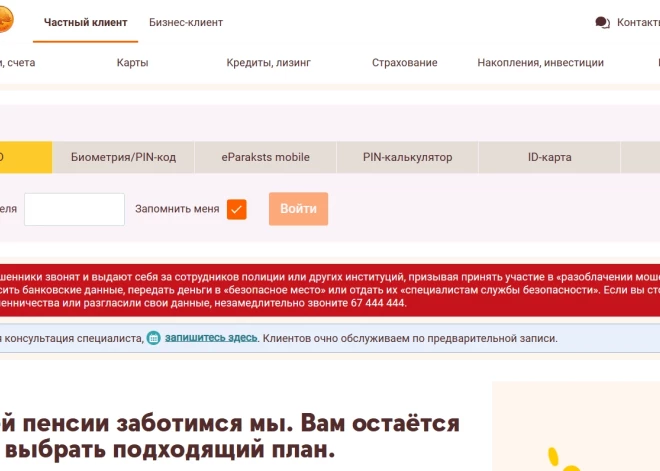660x471 pixels.
Task: Expand the 'Кредиты, лизинг' menu
Action: 268,63
